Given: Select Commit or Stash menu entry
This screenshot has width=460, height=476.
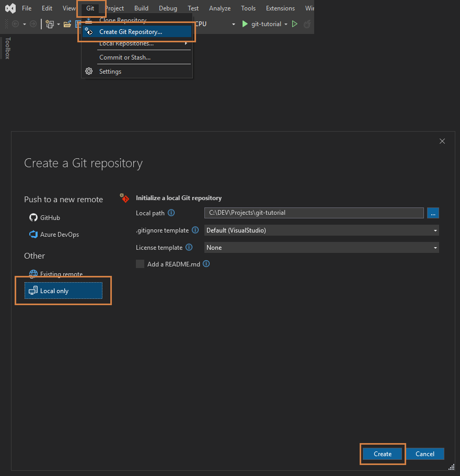Looking at the screenshot, I should click(125, 57).
